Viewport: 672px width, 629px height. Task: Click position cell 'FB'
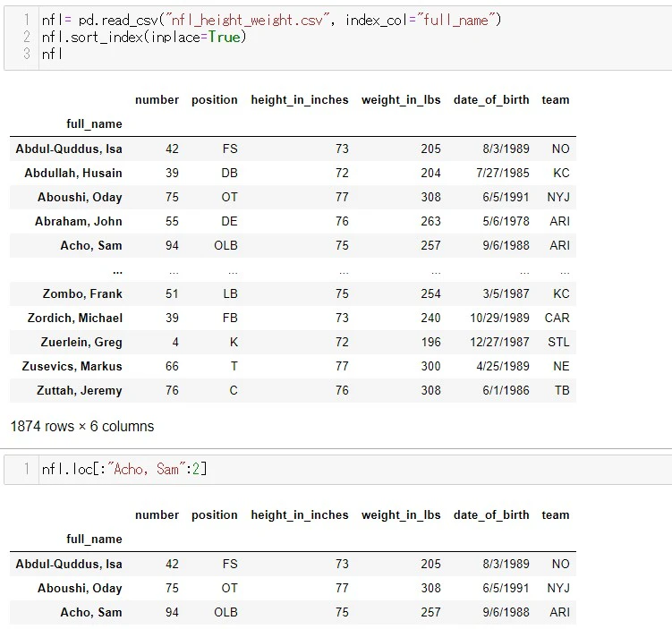point(230,318)
